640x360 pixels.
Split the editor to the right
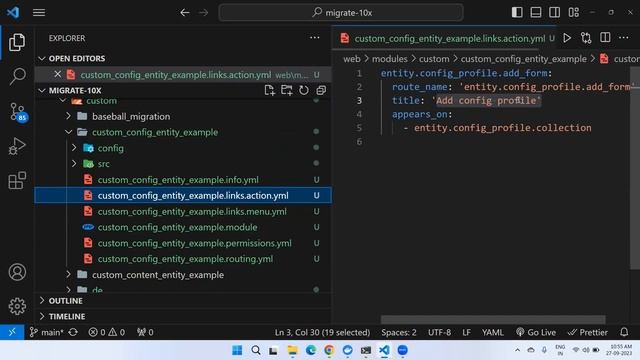pyautogui.click(x=605, y=38)
